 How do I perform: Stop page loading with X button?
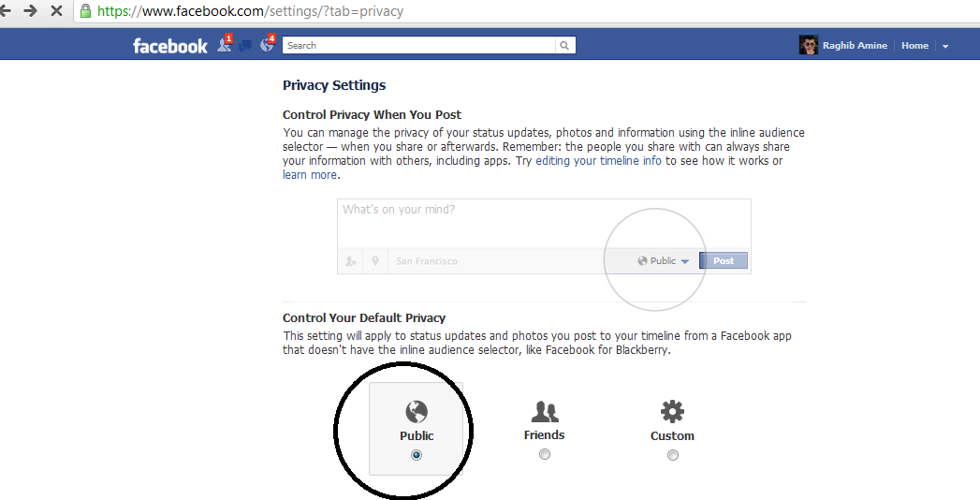pyautogui.click(x=56, y=10)
